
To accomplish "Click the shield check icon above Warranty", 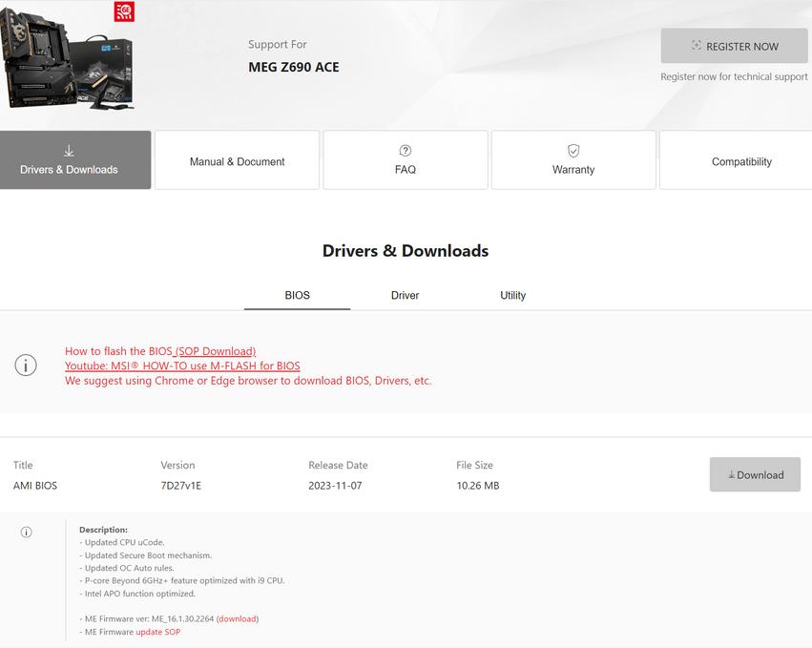I will 573,150.
